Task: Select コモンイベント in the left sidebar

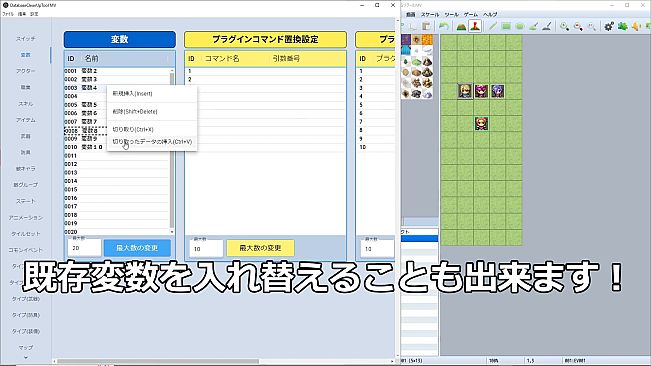Action: (x=25, y=250)
